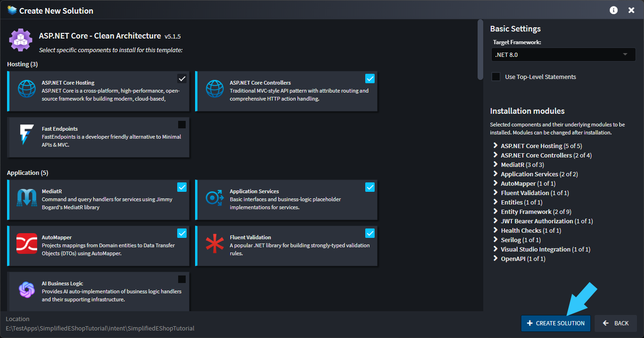
Task: Open the Target Framework dropdown
Action: click(563, 55)
